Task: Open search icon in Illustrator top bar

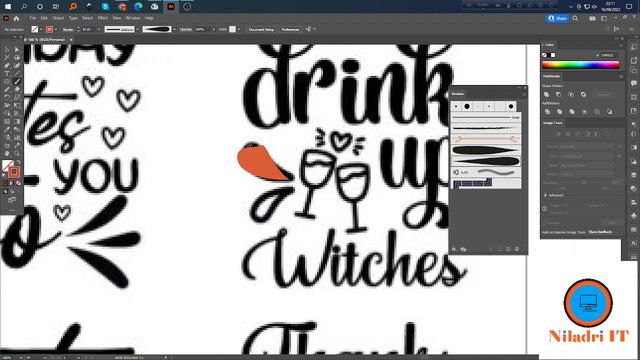Action: click(575, 18)
